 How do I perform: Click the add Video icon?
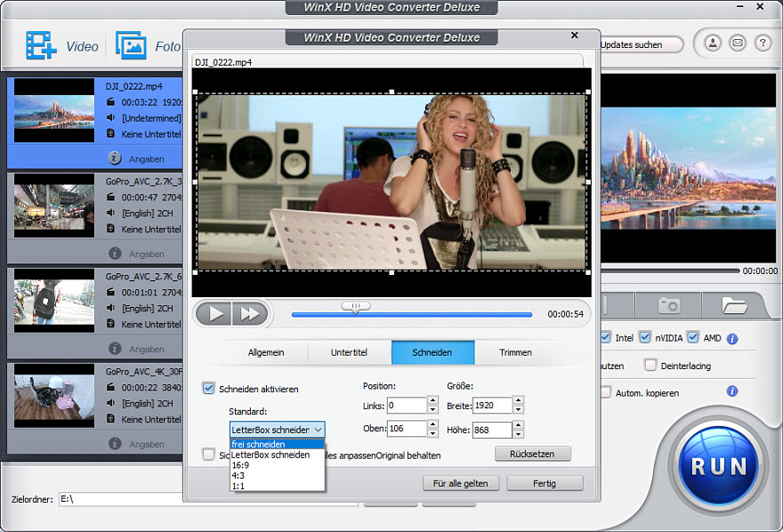(41, 45)
